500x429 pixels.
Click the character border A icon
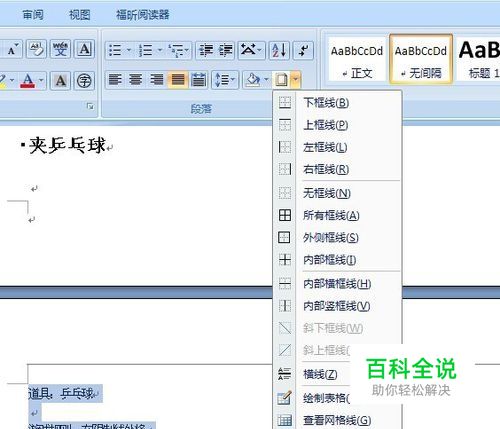pyautogui.click(x=85, y=50)
